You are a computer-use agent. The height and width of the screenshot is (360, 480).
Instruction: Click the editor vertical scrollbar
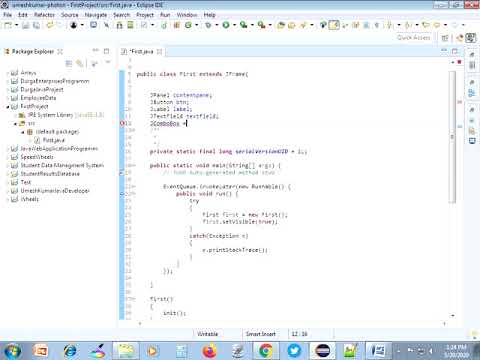(x=452, y=137)
